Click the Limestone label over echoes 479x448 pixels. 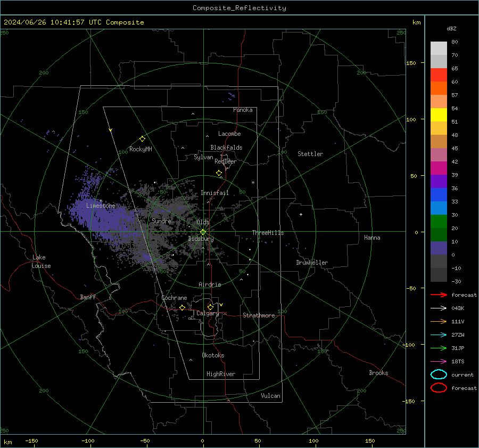[x=101, y=206]
